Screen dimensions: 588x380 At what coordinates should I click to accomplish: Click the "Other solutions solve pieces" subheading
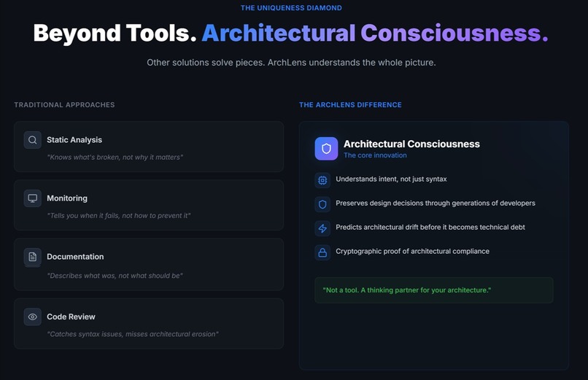point(291,63)
